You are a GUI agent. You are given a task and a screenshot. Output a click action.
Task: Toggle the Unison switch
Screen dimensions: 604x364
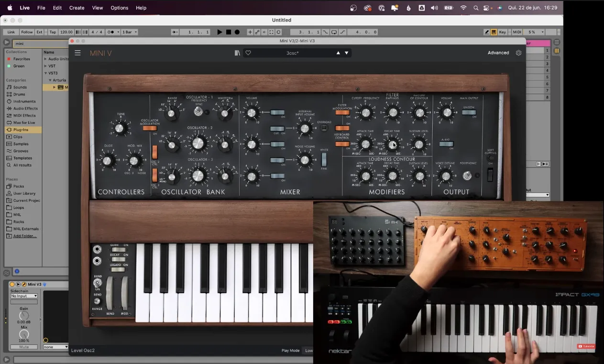[x=469, y=113]
